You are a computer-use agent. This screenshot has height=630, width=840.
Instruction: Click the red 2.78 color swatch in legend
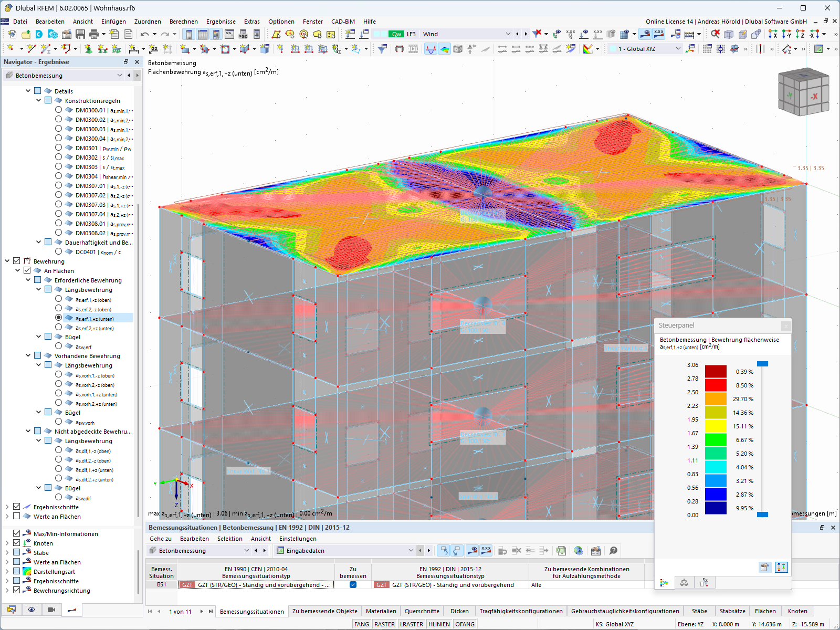pyautogui.click(x=716, y=385)
